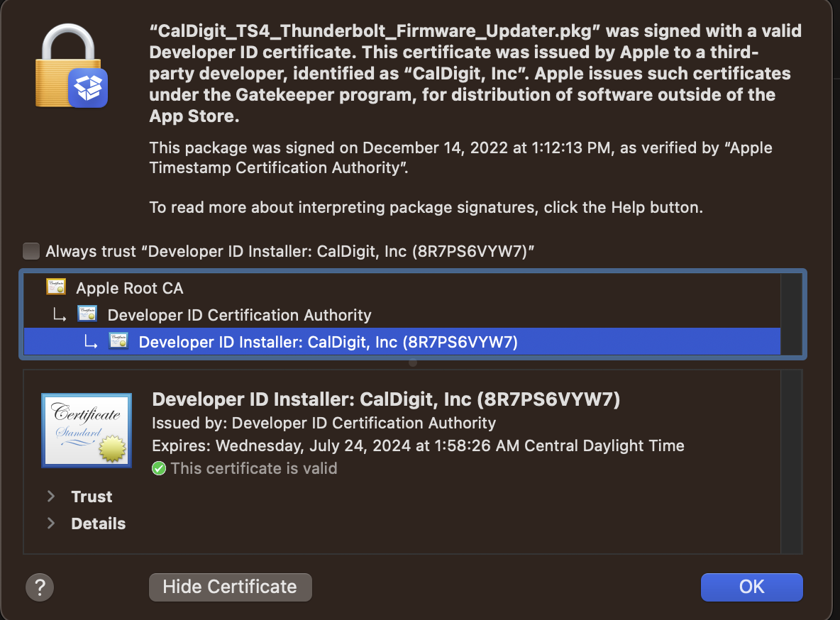The image size is (840, 620).
Task: Select Developer ID Installer: CalDigit, Inc entry
Action: (328, 342)
